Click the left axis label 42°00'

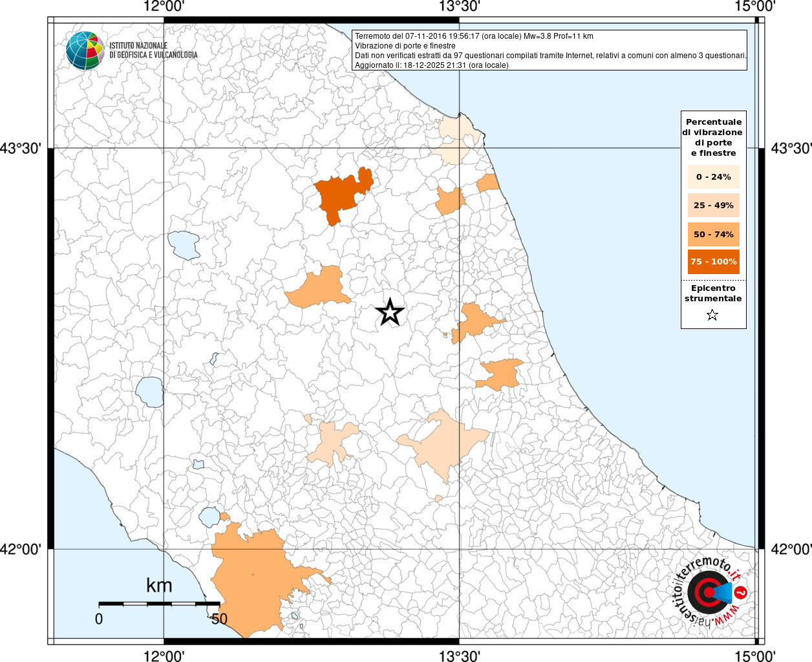21,549
